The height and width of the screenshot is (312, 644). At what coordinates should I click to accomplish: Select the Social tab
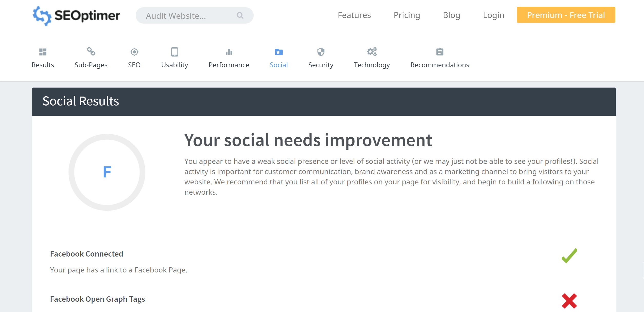click(x=279, y=57)
